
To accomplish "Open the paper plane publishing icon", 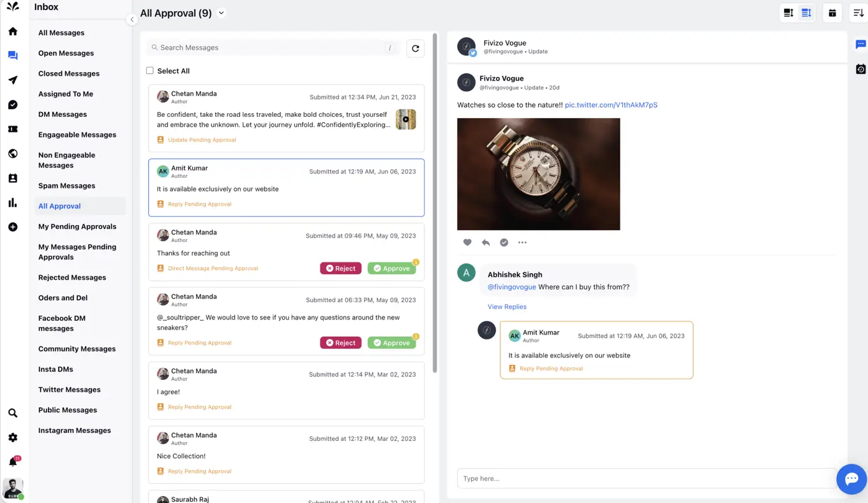I will coord(12,80).
